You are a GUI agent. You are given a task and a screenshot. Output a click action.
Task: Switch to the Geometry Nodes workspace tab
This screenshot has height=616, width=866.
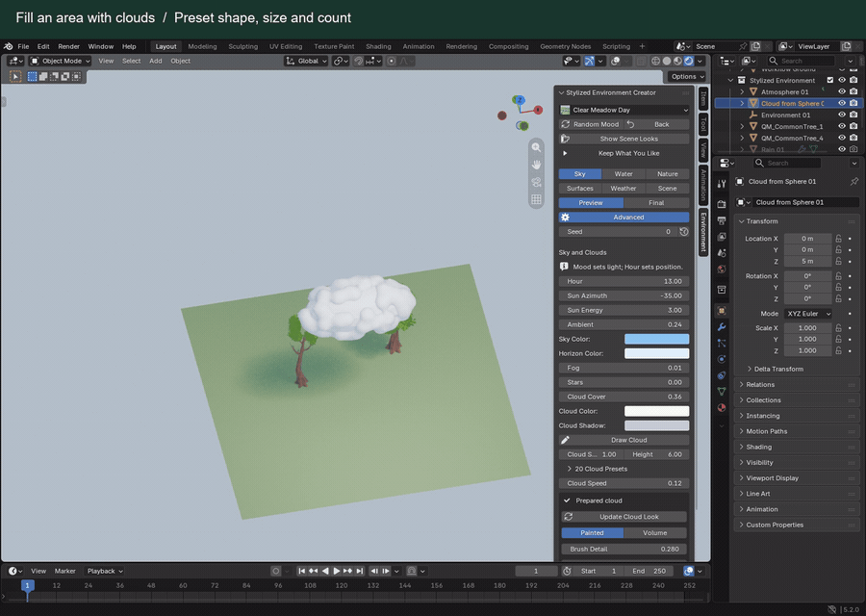[x=565, y=46]
